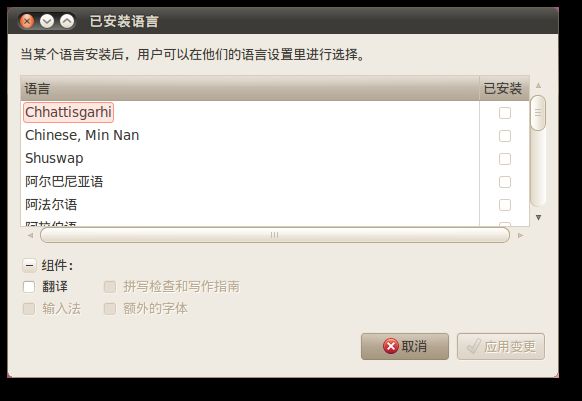The image size is (582, 401).
Task: Enable the 阿法尔语 installed checkbox
Action: point(504,205)
